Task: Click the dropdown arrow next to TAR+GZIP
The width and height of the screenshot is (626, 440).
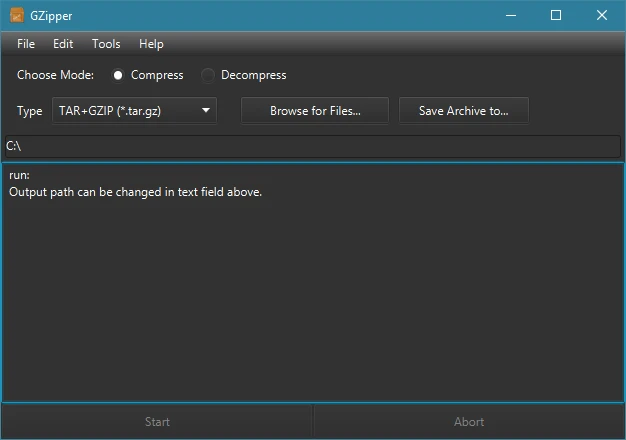Action: tap(206, 110)
